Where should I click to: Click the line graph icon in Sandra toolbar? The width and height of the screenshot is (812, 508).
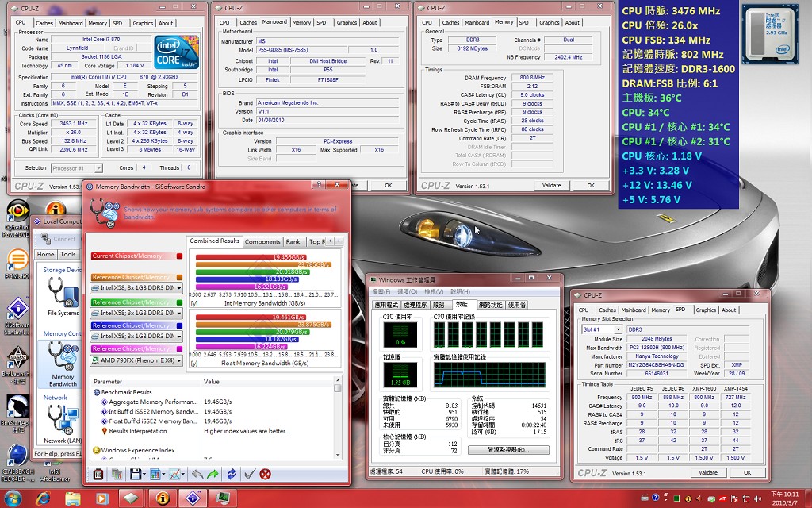click(174, 474)
